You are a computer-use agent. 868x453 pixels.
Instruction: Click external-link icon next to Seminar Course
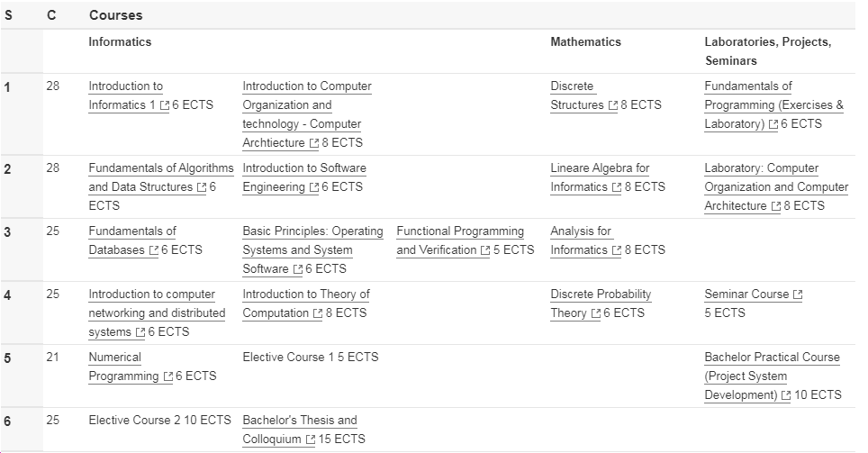click(798, 294)
